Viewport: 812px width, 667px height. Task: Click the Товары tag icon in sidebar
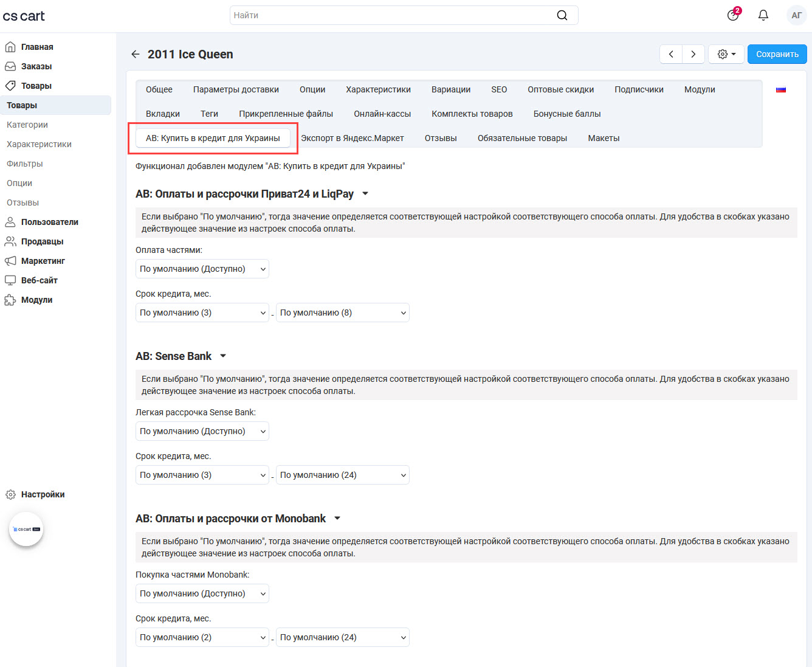10,86
